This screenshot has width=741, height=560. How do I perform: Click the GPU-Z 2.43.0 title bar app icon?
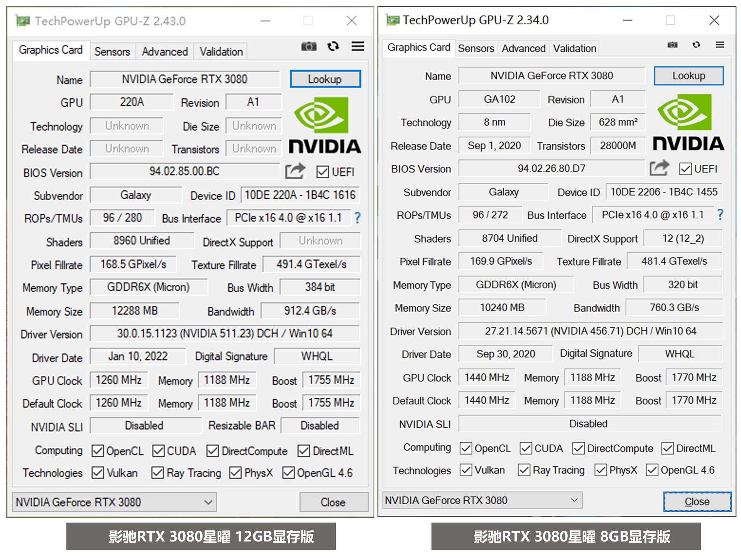(23, 20)
